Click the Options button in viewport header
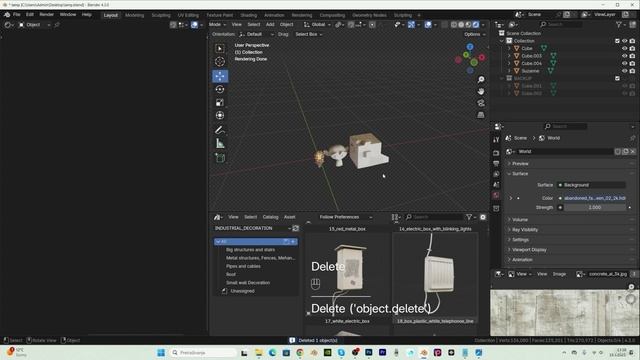Viewport: 640px width, 360px height. click(474, 34)
